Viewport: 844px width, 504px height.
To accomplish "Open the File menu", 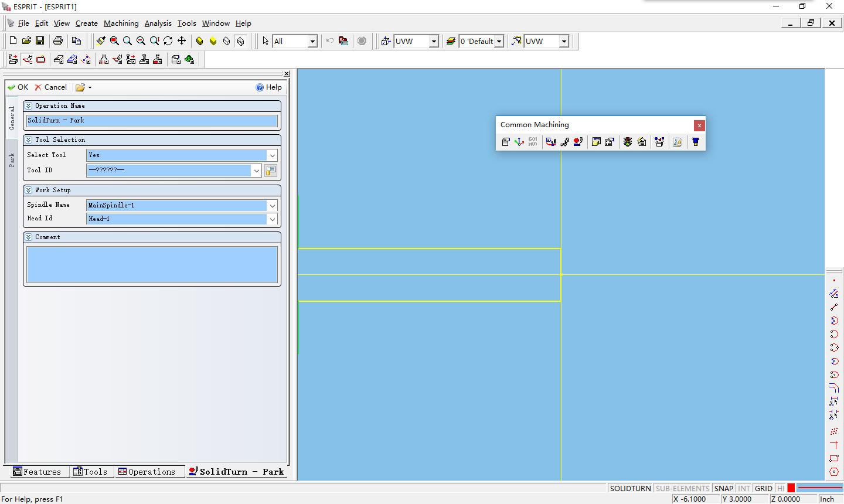I will point(23,23).
